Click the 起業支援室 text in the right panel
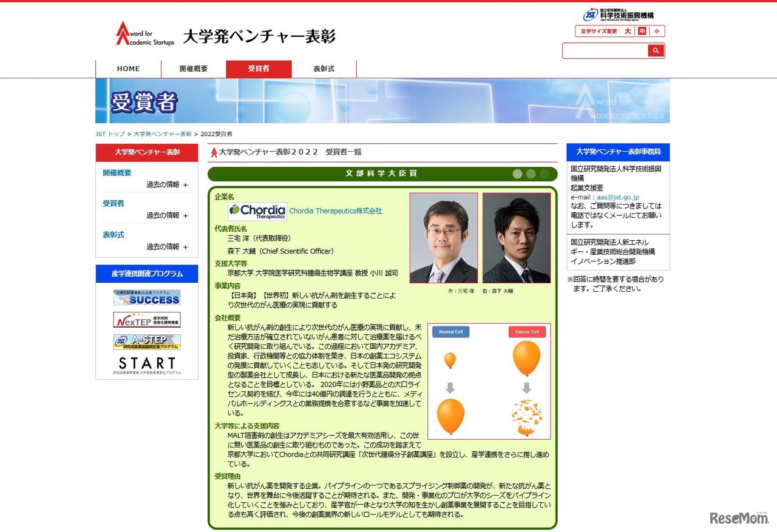 (x=586, y=188)
